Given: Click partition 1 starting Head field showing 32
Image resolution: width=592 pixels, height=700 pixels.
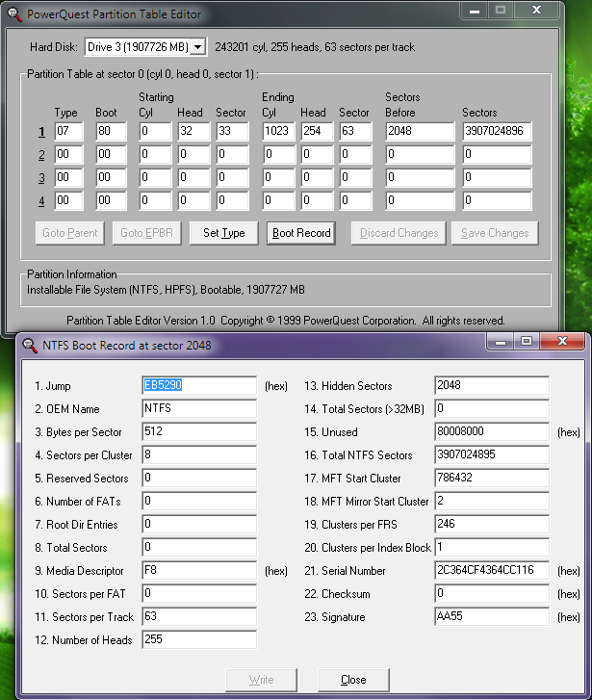Looking at the screenshot, I should tap(193, 131).
